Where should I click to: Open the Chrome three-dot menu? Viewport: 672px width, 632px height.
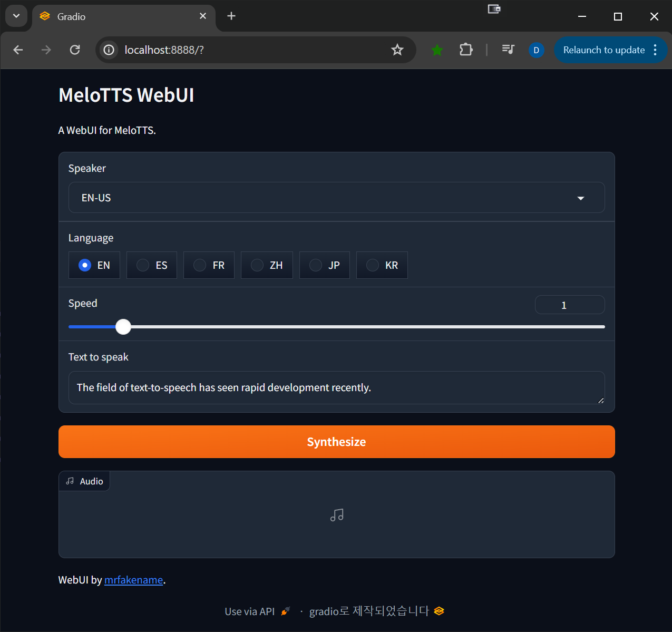tap(655, 50)
